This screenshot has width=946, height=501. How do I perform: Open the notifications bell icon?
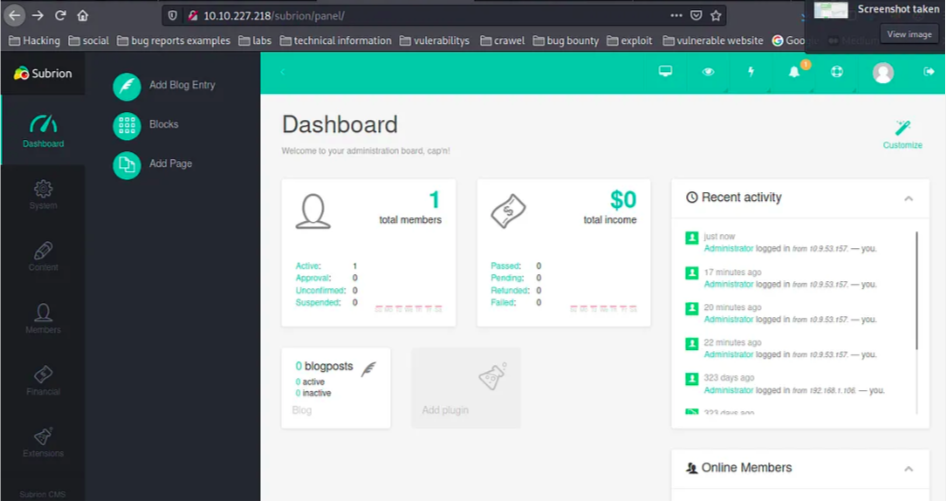point(794,72)
